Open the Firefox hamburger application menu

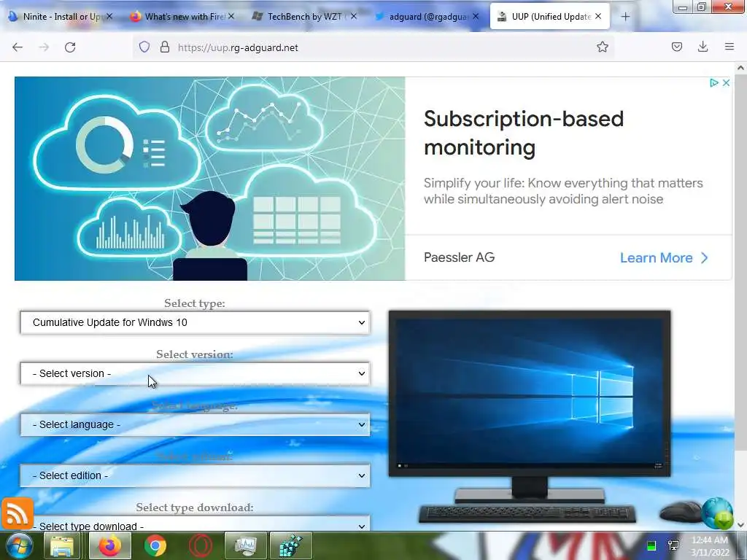[729, 47]
